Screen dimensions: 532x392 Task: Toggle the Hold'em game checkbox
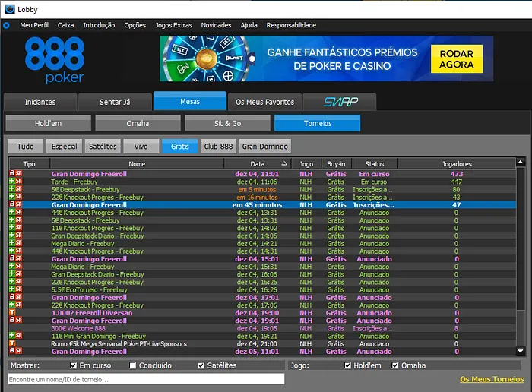348,365
